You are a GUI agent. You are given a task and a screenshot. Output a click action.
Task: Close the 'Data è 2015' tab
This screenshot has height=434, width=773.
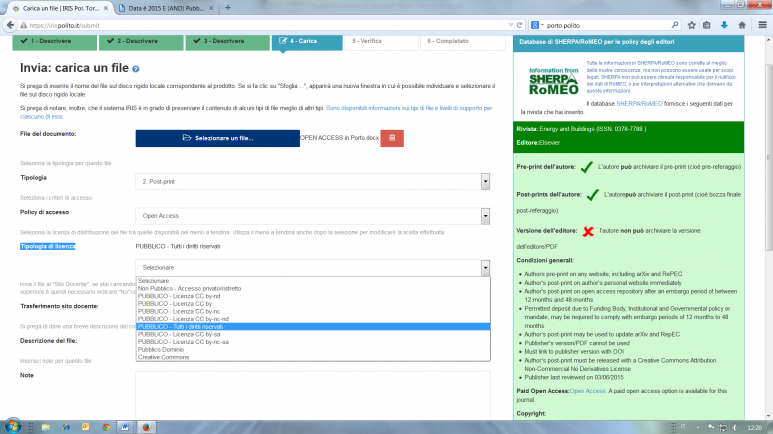(x=211, y=8)
